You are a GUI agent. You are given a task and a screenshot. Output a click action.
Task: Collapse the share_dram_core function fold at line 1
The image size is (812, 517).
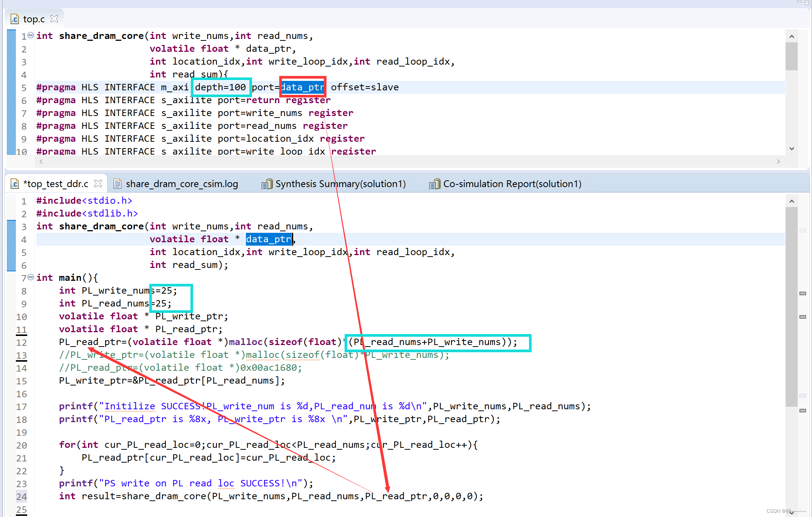tap(31, 36)
